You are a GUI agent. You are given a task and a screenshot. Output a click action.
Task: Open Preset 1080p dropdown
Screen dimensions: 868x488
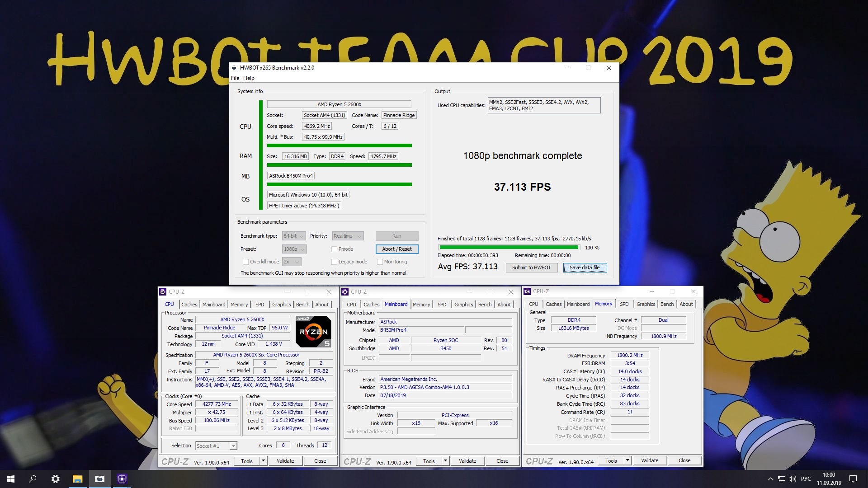294,249
